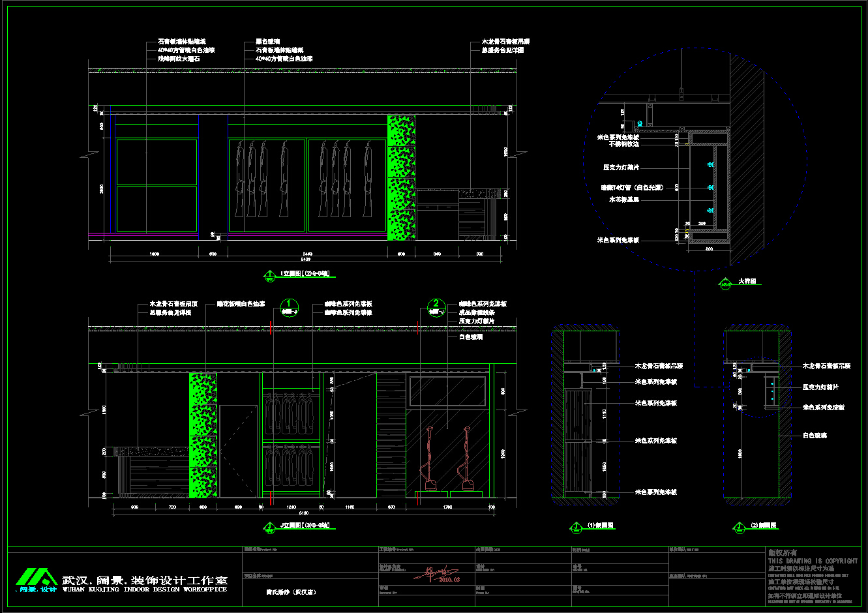Click the 3440 dimension in I elevation
The width and height of the screenshot is (868, 613).
point(307,252)
